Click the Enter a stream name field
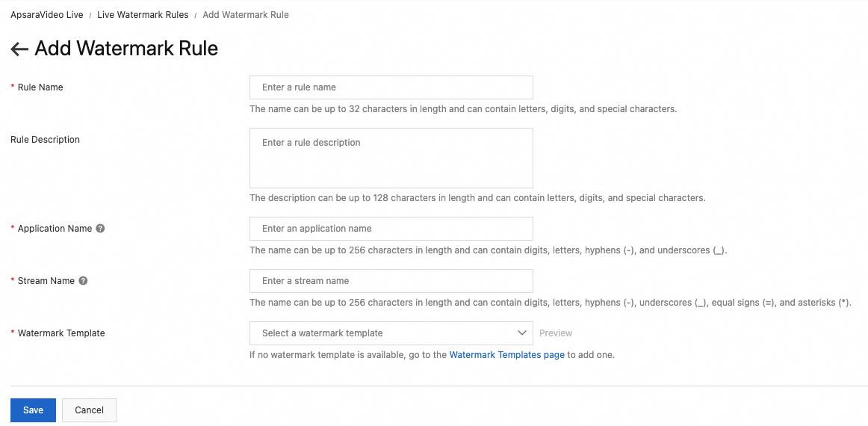 click(x=391, y=281)
